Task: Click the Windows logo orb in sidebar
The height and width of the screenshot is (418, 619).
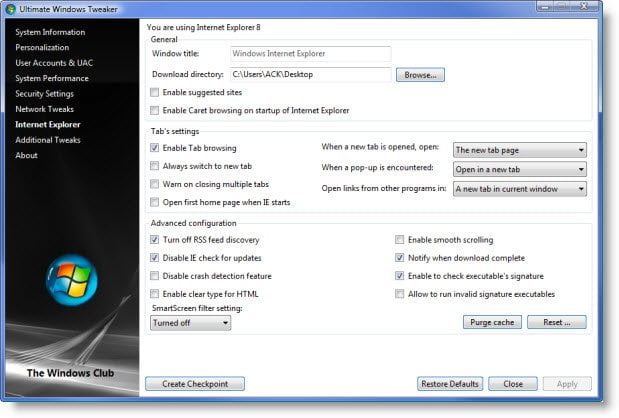Action: 71,281
